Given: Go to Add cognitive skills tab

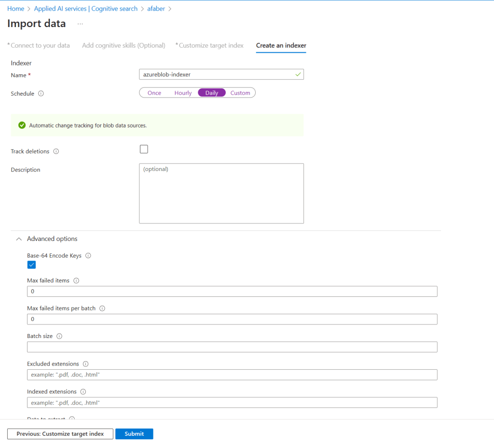Looking at the screenshot, I should point(123,45).
